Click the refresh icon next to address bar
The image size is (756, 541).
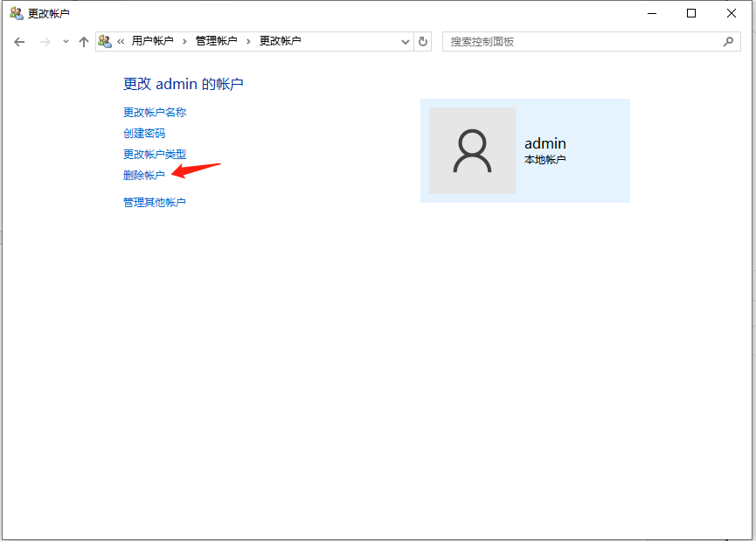pyautogui.click(x=423, y=40)
